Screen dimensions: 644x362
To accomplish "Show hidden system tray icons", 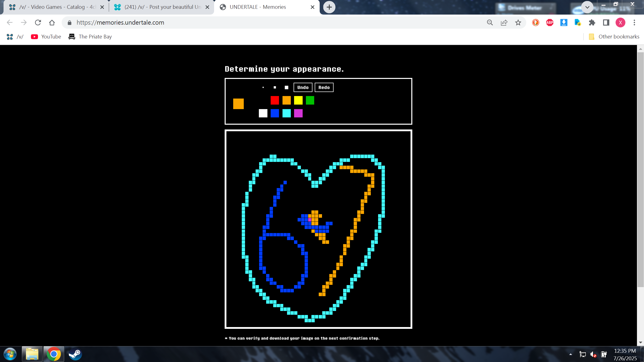I will click(x=571, y=354).
